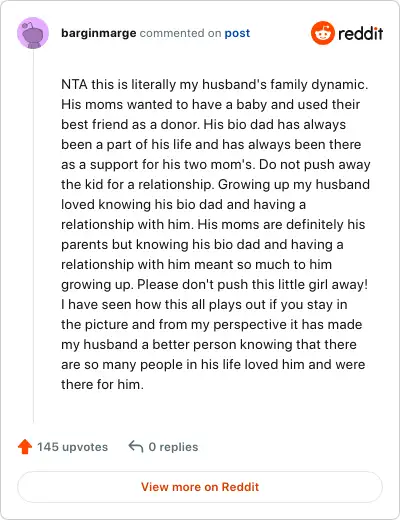Open the '0 replies' label

[x=173, y=447]
